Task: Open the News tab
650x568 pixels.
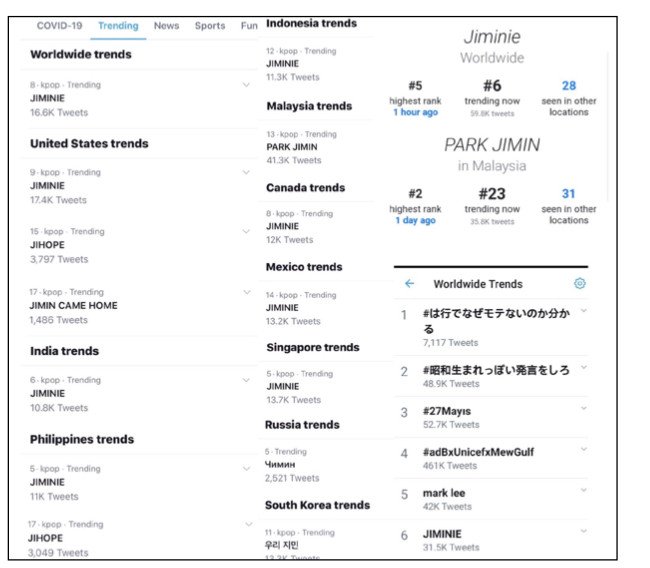Action: pos(166,26)
